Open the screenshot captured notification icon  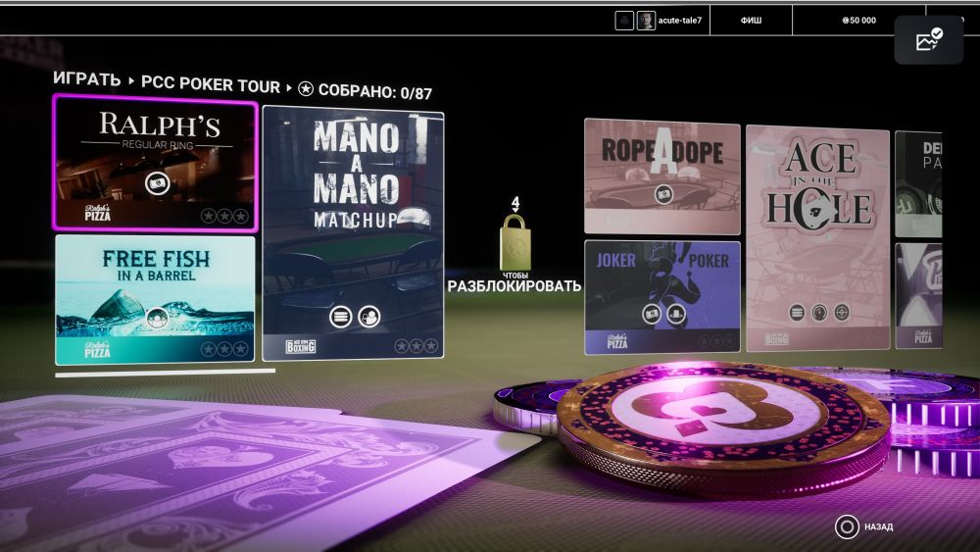(927, 40)
